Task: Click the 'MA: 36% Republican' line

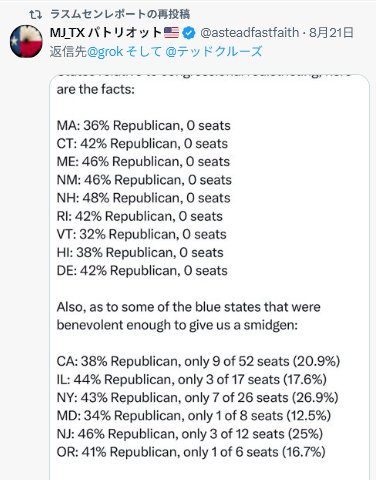Action: (x=143, y=126)
